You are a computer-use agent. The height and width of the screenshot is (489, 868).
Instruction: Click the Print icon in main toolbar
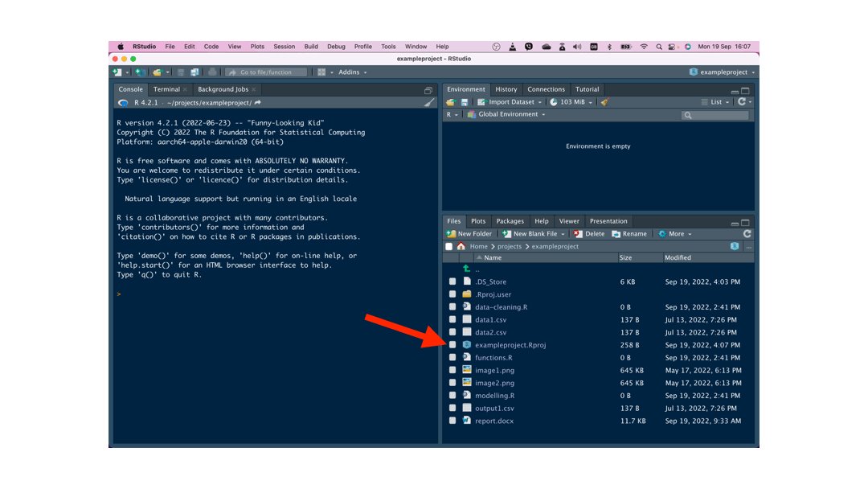click(212, 72)
